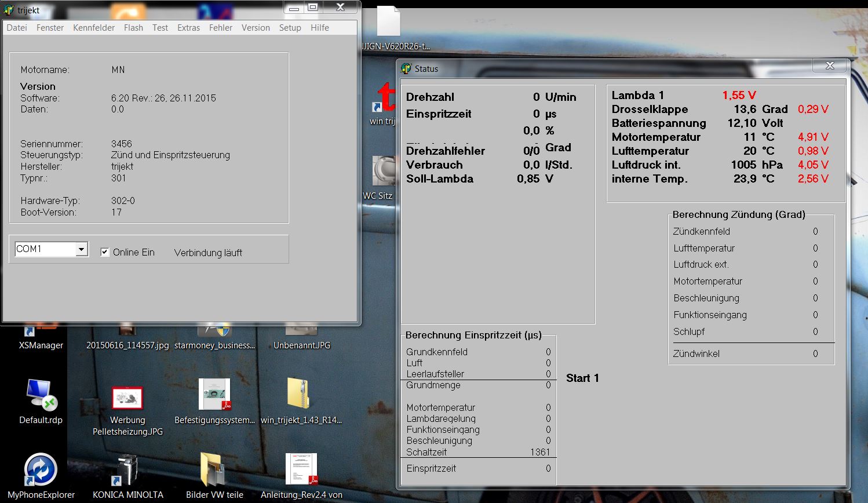Open the Flash menu
This screenshot has width=868, height=503.
coord(133,28)
